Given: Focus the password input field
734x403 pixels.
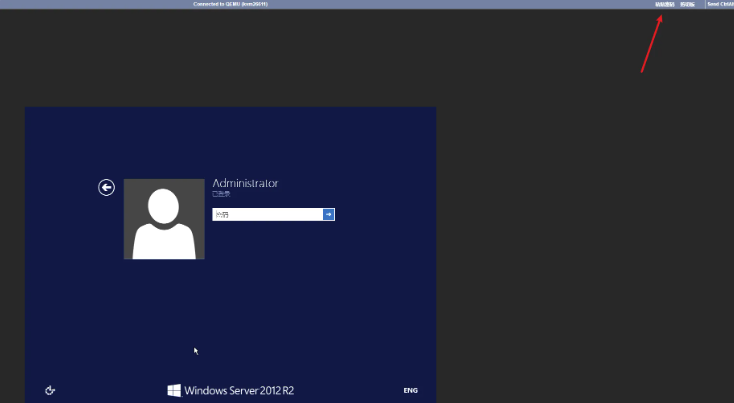Looking at the screenshot, I should click(266, 214).
